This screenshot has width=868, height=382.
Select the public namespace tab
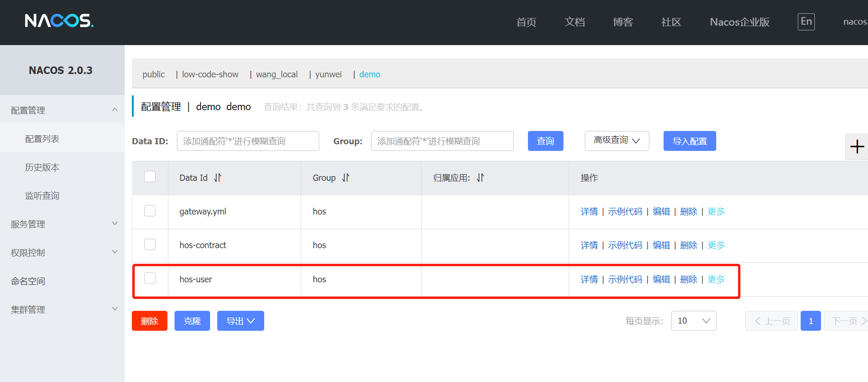point(154,75)
